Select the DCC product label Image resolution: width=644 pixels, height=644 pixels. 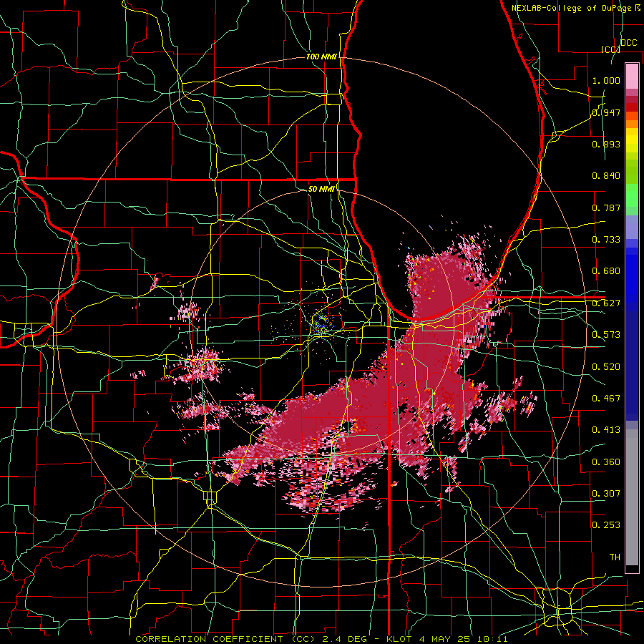(628, 43)
